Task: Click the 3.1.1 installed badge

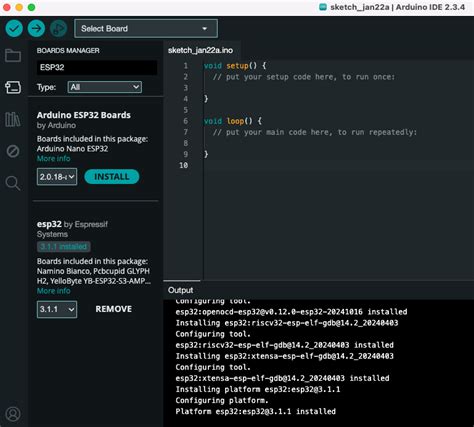Action: pyautogui.click(x=63, y=247)
